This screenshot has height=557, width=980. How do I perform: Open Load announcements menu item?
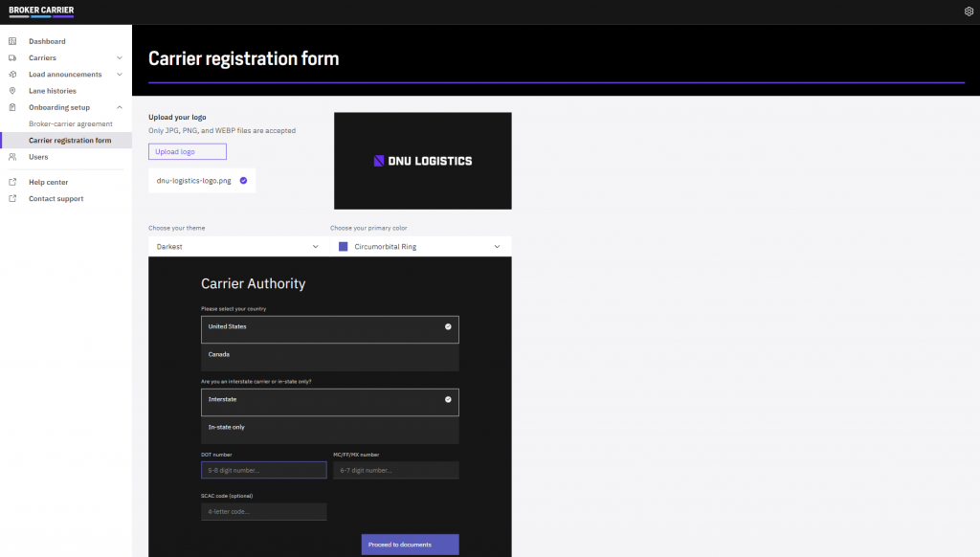65,75
